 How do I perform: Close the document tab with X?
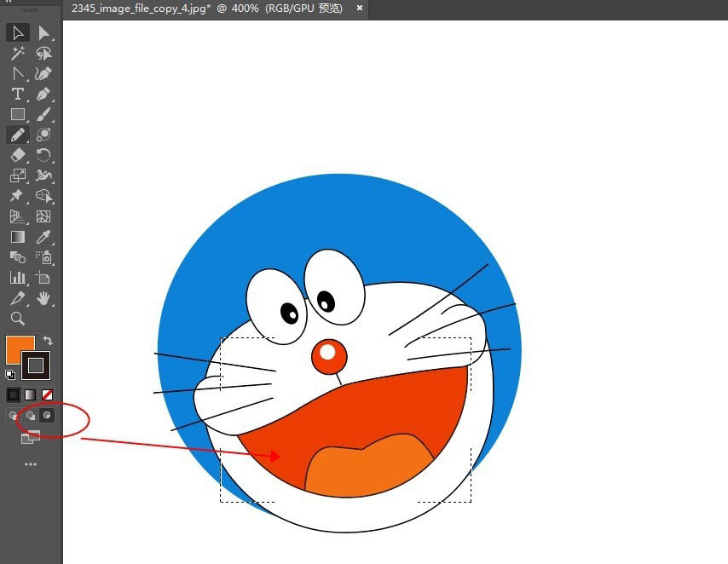coord(360,8)
